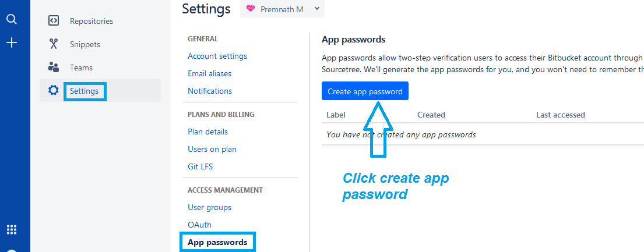The image size is (644, 252).
Task: Click the search magnifier icon
Action: (12, 19)
